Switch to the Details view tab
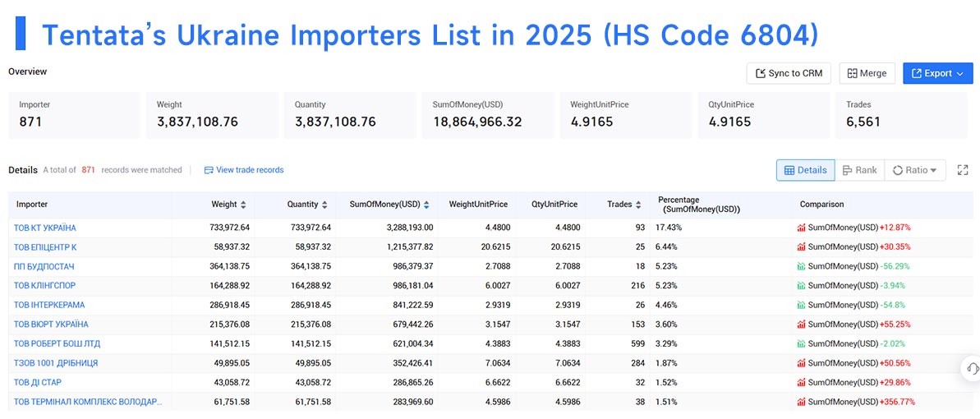 click(806, 170)
